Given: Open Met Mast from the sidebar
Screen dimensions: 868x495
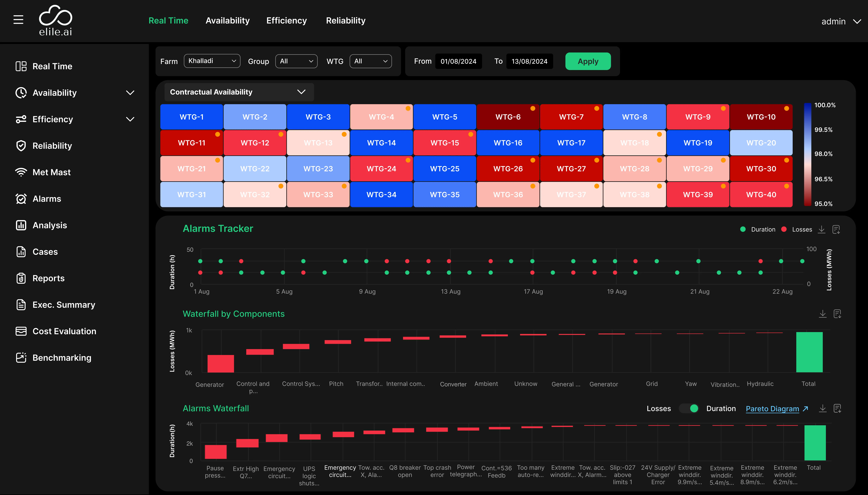Looking at the screenshot, I should coord(51,172).
